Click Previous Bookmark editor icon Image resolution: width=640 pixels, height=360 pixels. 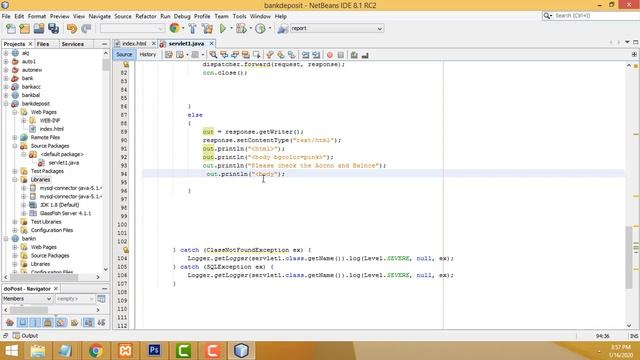(x=270, y=55)
